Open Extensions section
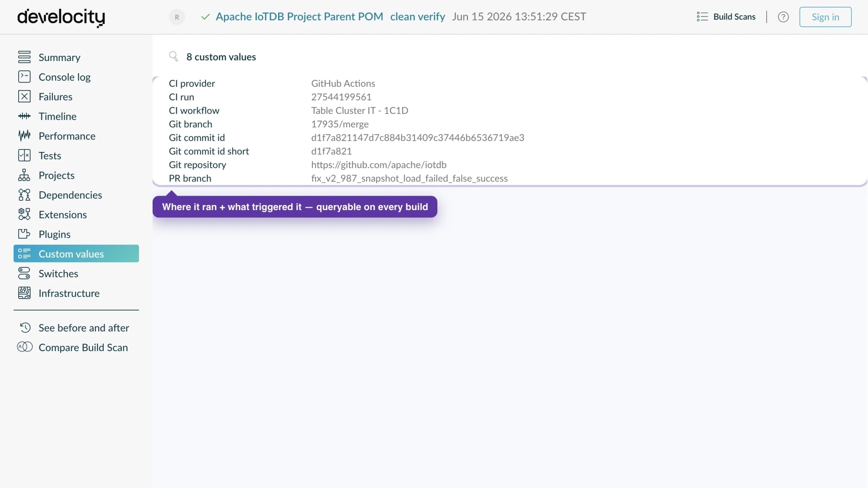This screenshot has width=868, height=488. coord(76,214)
